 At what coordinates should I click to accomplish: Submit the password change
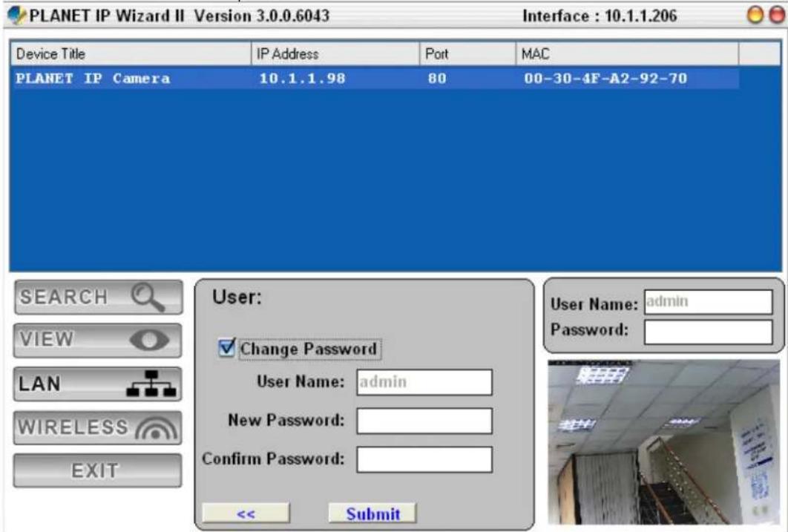click(x=372, y=513)
